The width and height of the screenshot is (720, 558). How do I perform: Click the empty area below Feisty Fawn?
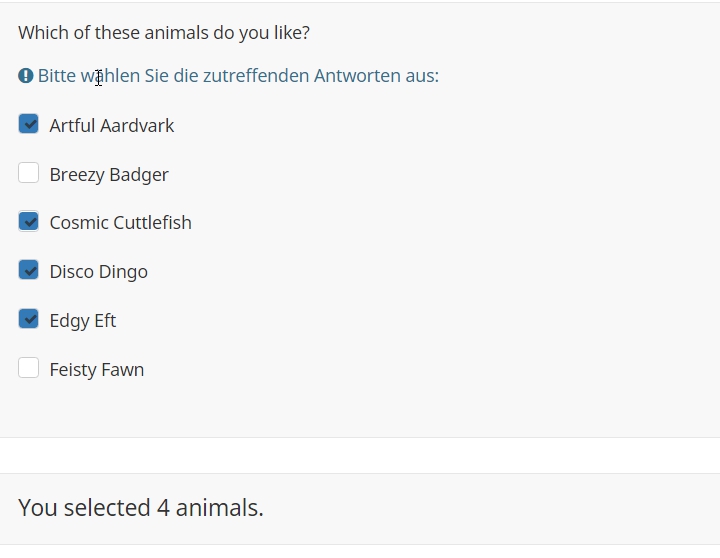tap(360, 410)
